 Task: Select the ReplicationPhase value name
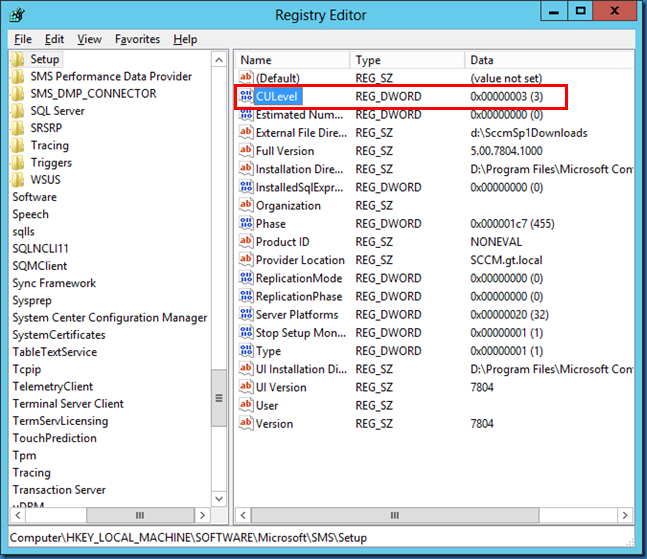[299, 296]
